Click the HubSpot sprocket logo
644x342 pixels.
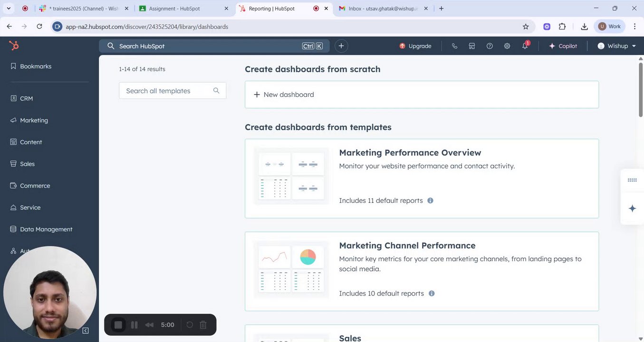[x=14, y=46]
